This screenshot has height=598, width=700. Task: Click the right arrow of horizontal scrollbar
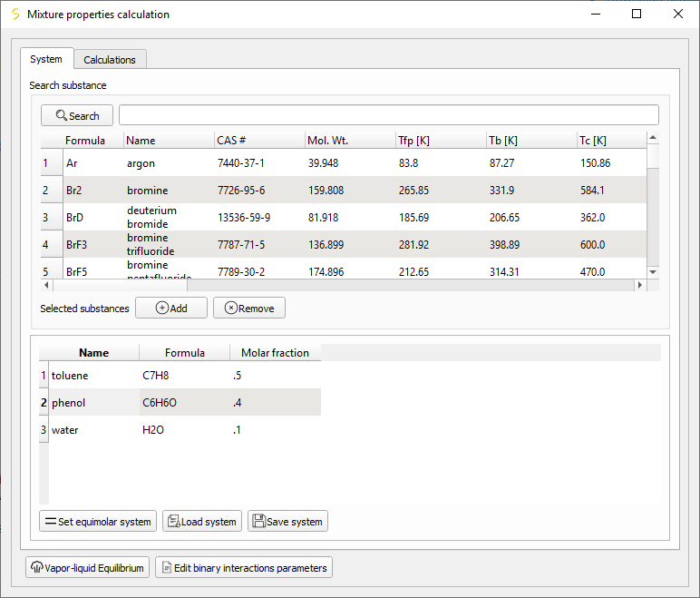click(640, 285)
